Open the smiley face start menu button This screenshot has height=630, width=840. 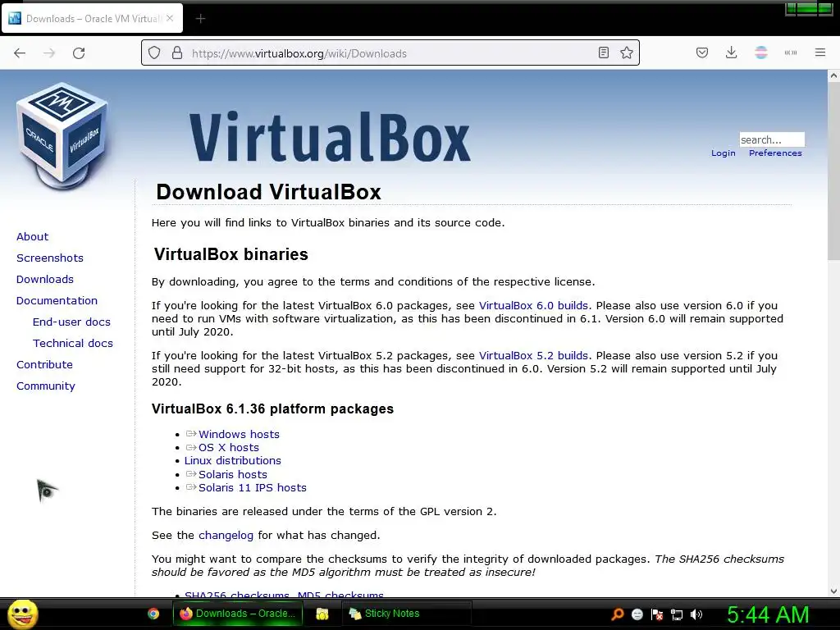pyautogui.click(x=22, y=614)
